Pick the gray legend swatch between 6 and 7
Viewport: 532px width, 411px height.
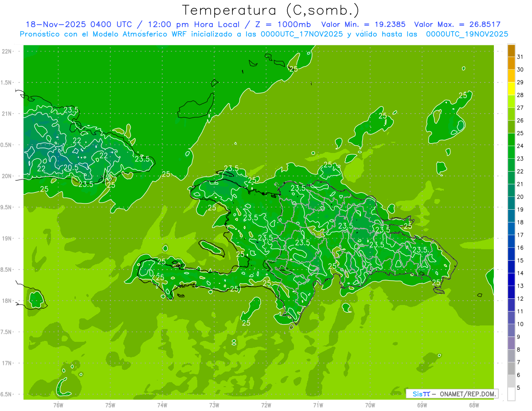[511, 369]
